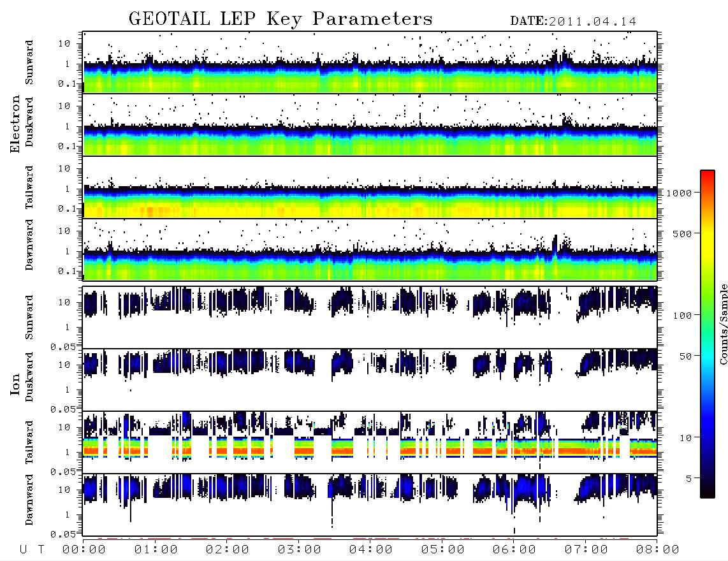Image resolution: width=728 pixels, height=561 pixels.
Task: Select the Ion "Dawnward" panel label
Action: point(29,500)
